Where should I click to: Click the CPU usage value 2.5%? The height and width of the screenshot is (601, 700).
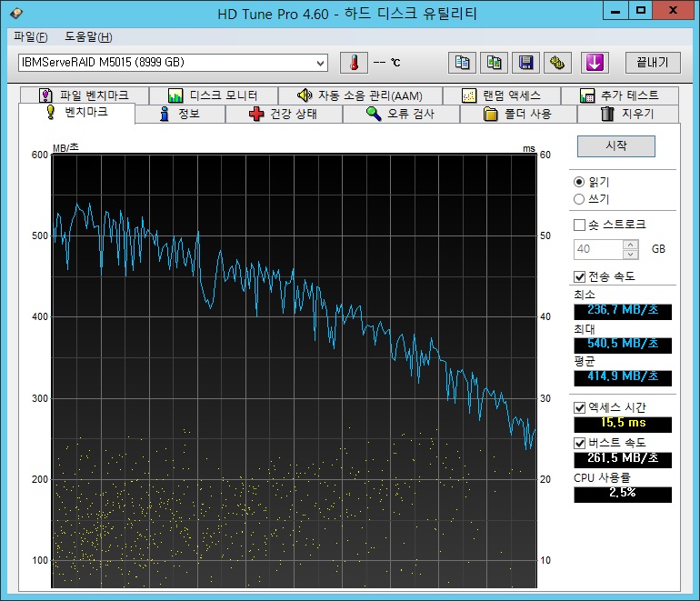click(623, 493)
